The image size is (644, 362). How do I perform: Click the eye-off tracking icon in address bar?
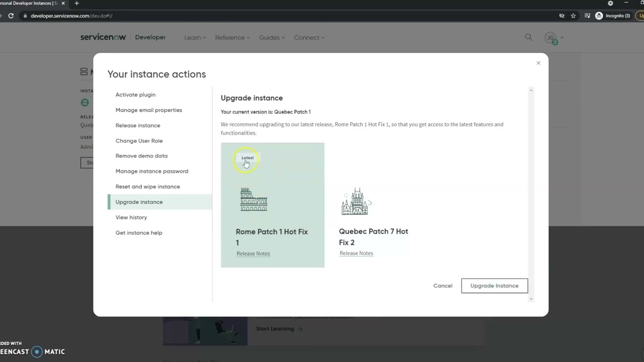[561, 16]
